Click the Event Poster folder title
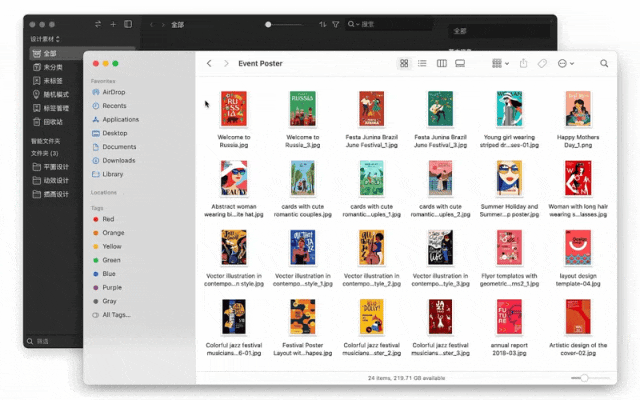This screenshot has height=400, width=640. 260,63
